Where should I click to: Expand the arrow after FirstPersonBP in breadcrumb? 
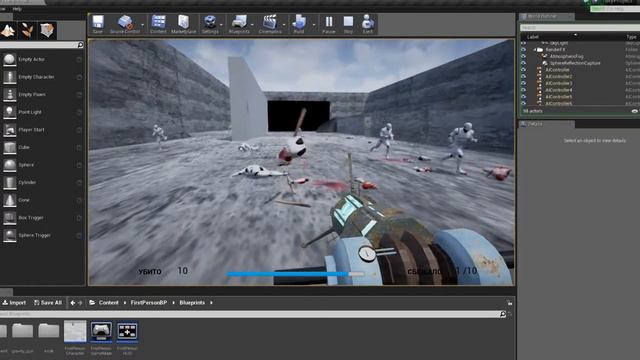coord(173,303)
